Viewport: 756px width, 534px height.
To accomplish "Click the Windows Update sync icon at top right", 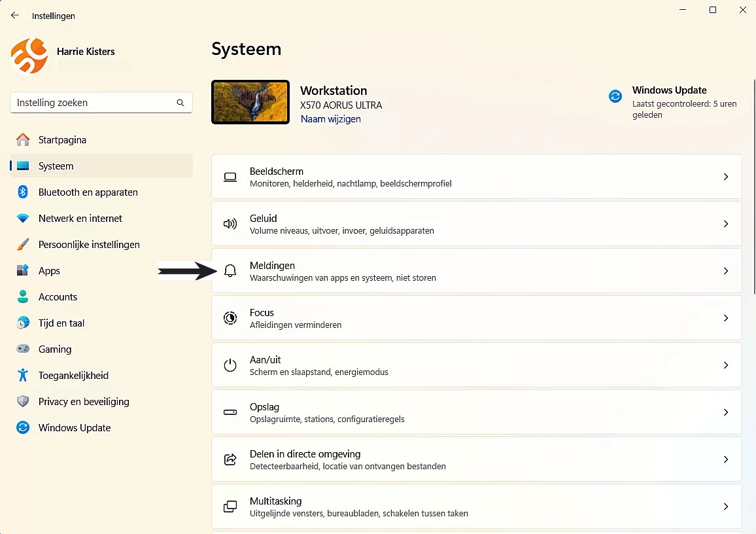I will click(x=615, y=96).
